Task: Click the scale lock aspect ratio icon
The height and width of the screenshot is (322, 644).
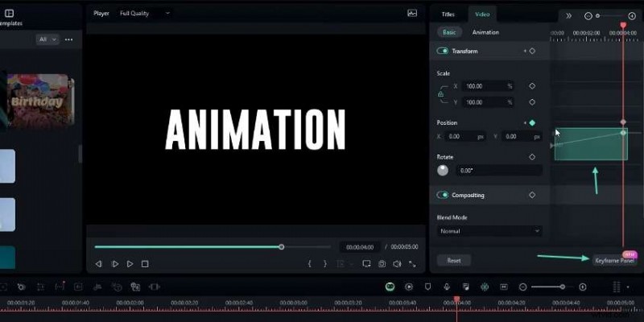Action: [440, 94]
